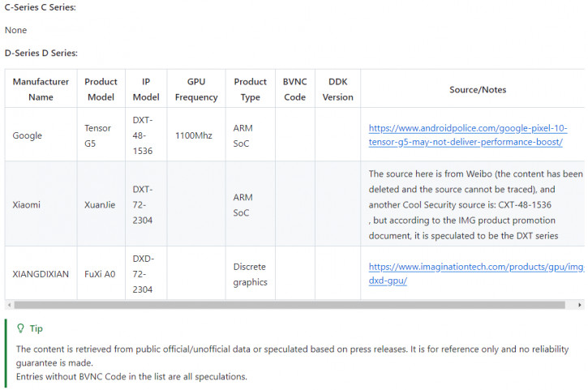The image size is (588, 390).
Task: Select the 'IP Model' column header
Action: click(146, 89)
